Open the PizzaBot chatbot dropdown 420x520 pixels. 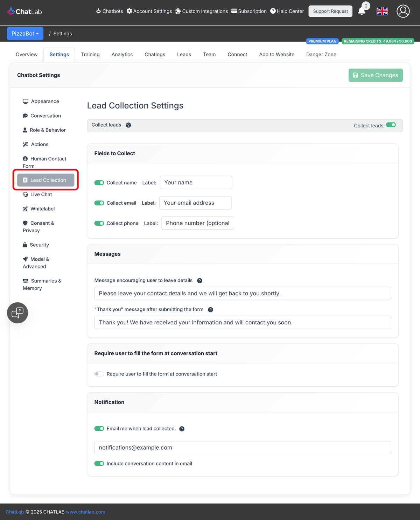(25, 33)
